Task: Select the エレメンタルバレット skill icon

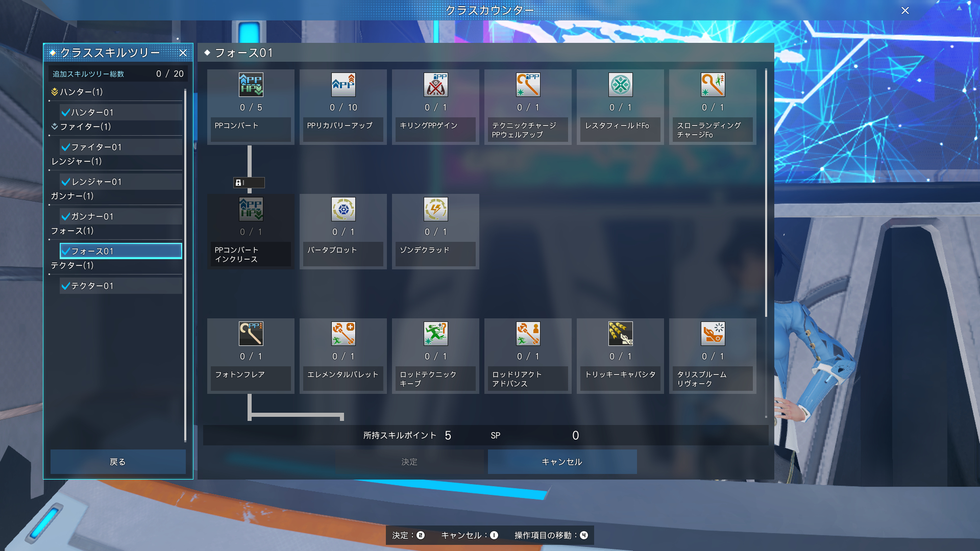Action: coord(343,334)
